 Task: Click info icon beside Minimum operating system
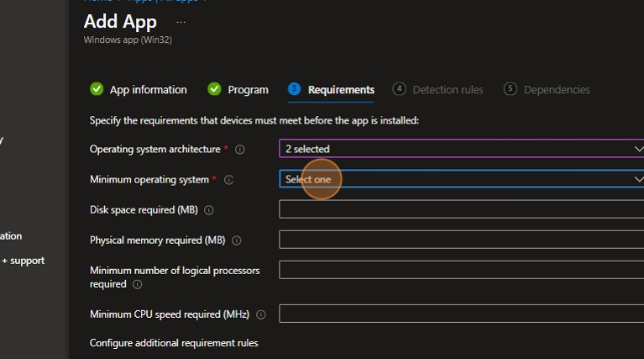(x=229, y=180)
